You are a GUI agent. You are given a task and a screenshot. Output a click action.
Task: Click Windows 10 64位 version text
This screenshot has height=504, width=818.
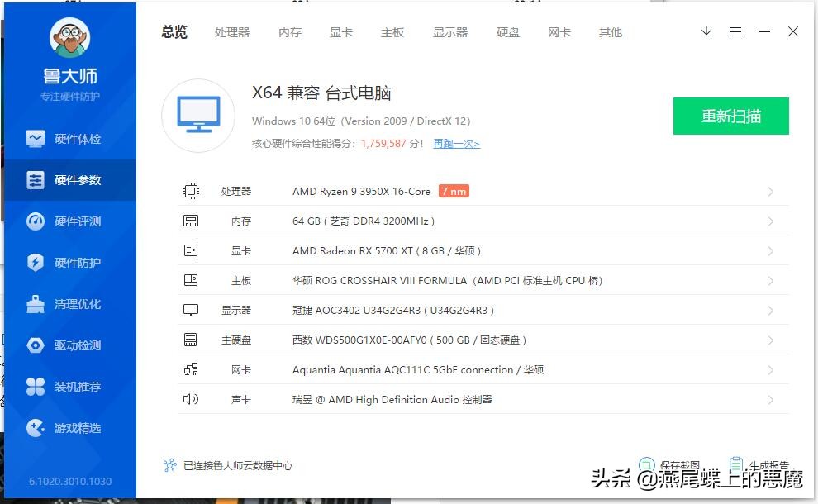click(x=361, y=121)
